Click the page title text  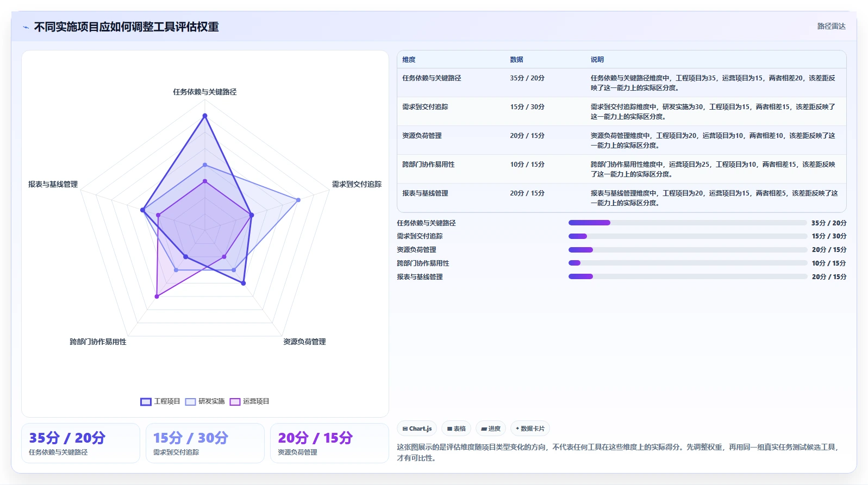pos(127,27)
